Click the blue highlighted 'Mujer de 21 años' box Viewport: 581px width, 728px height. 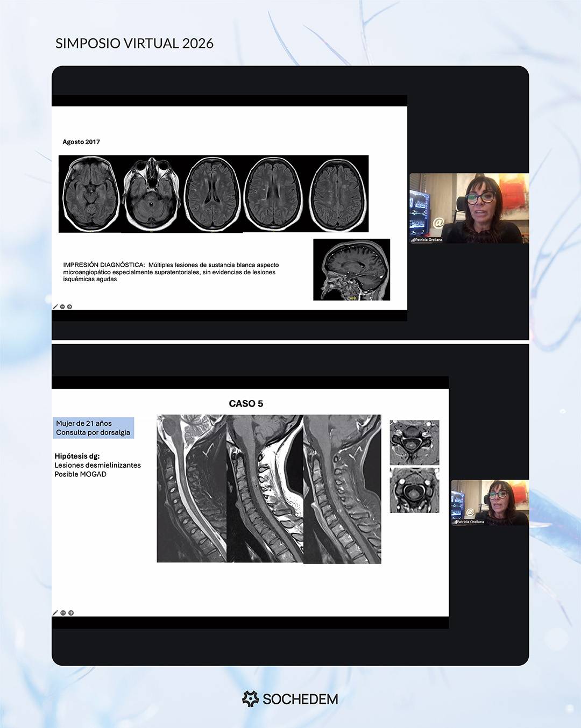tap(93, 428)
